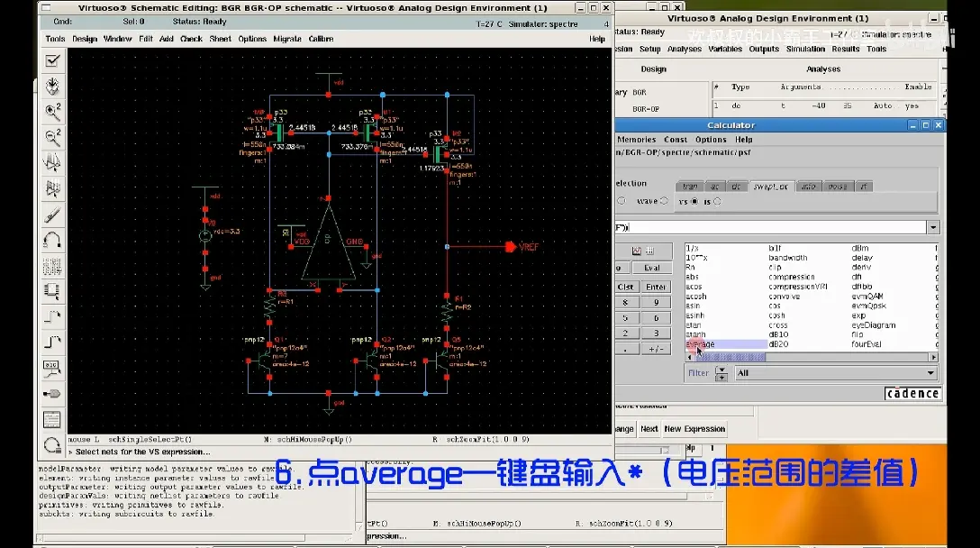Open the Simulation menu in Analog Design Environment
980x548 pixels.
[805, 49]
